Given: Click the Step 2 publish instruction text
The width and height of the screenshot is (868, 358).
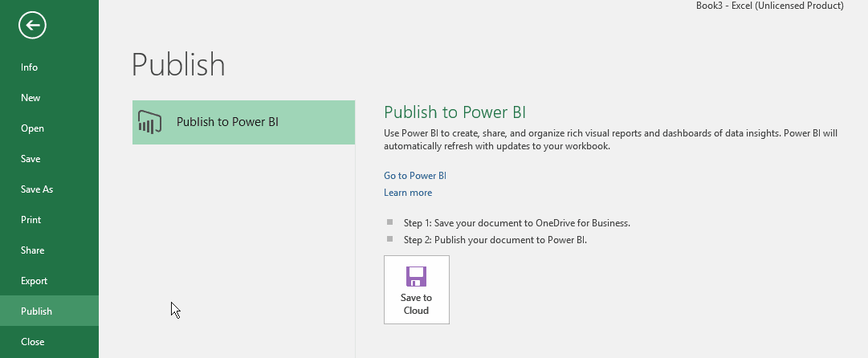Looking at the screenshot, I should coord(495,239).
